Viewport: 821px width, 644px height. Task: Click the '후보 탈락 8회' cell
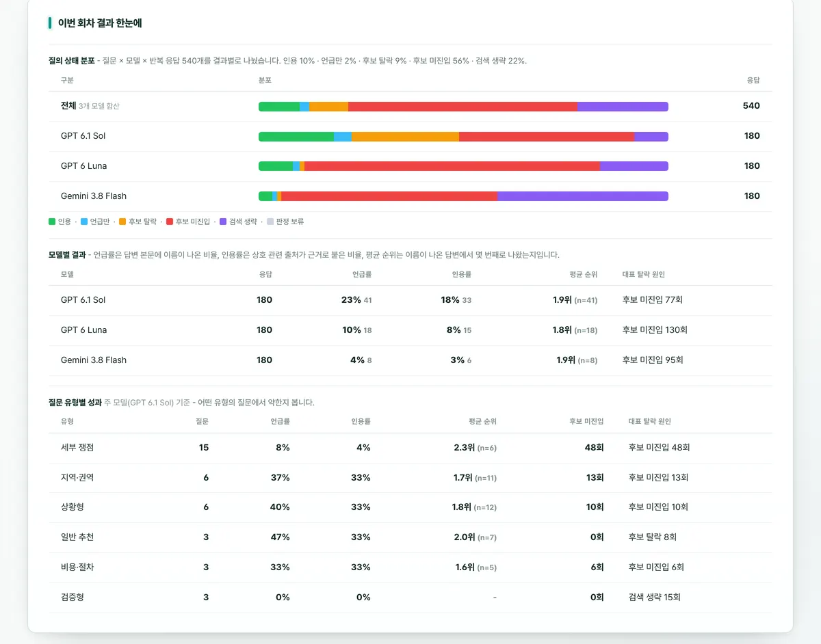pos(653,537)
